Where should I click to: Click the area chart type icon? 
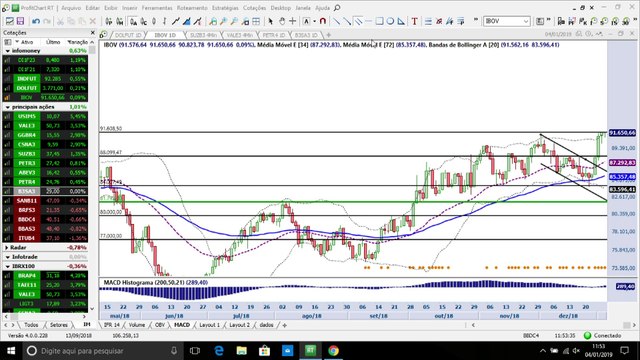click(x=187, y=21)
